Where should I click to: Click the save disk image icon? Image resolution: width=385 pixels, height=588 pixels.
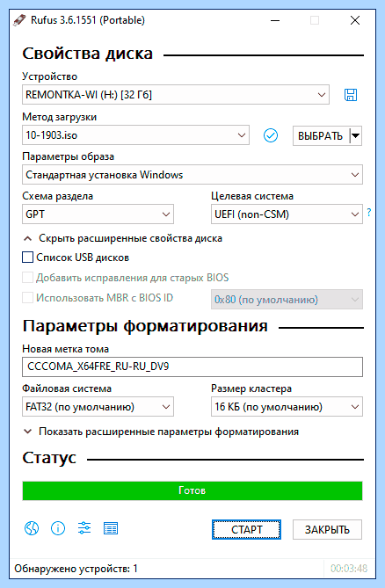(x=351, y=95)
